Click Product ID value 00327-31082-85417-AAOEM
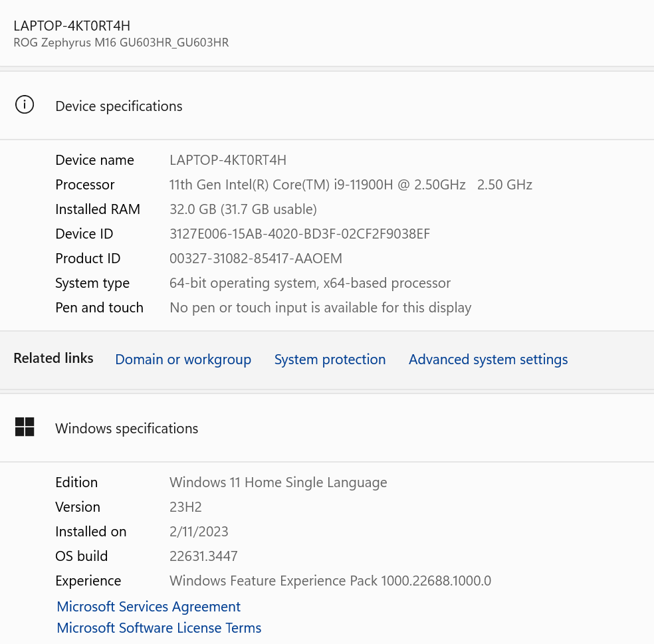This screenshot has width=654, height=644. [x=256, y=259]
